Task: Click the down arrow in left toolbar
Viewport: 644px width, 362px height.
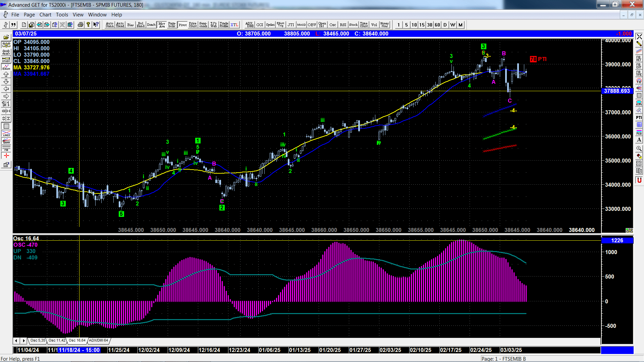Action: point(6,81)
